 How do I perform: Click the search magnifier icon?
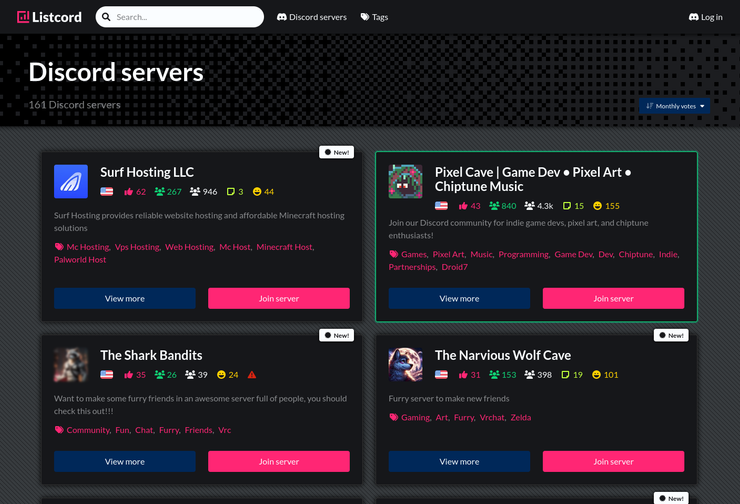coord(107,17)
